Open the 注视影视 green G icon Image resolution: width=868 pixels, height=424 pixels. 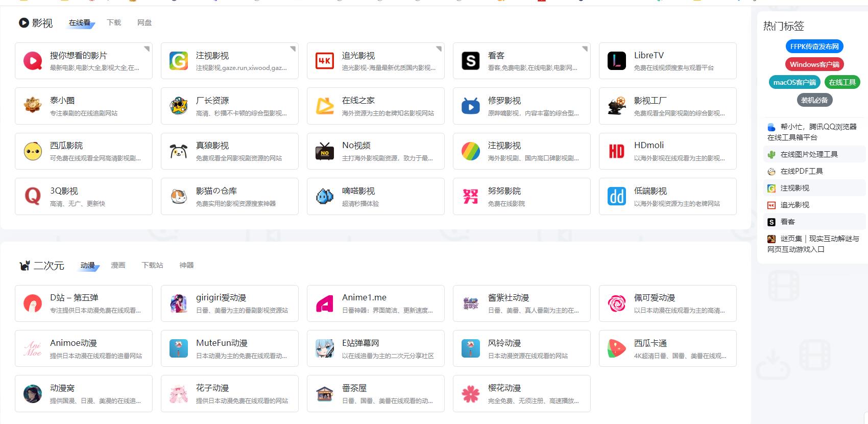pos(179,61)
